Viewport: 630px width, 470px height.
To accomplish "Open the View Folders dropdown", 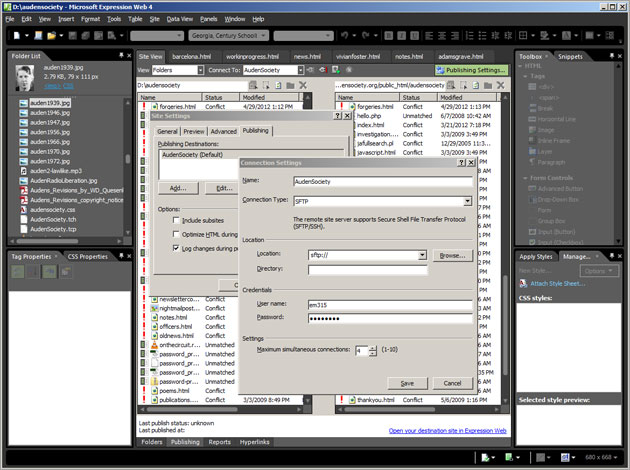I will (200, 70).
